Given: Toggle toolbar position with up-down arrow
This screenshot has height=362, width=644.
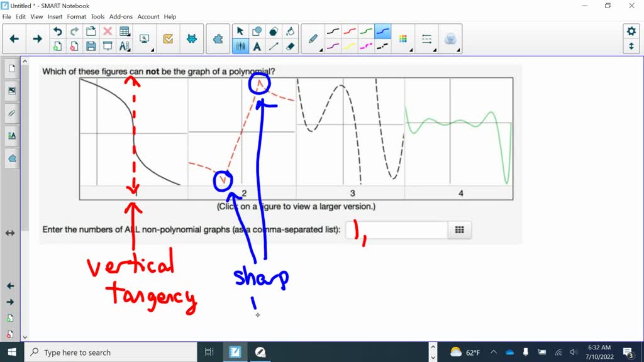Looking at the screenshot, I should 631,47.
